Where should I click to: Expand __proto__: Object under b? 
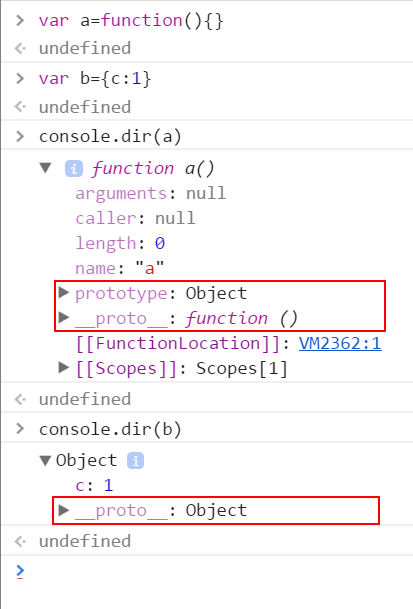tap(63, 510)
